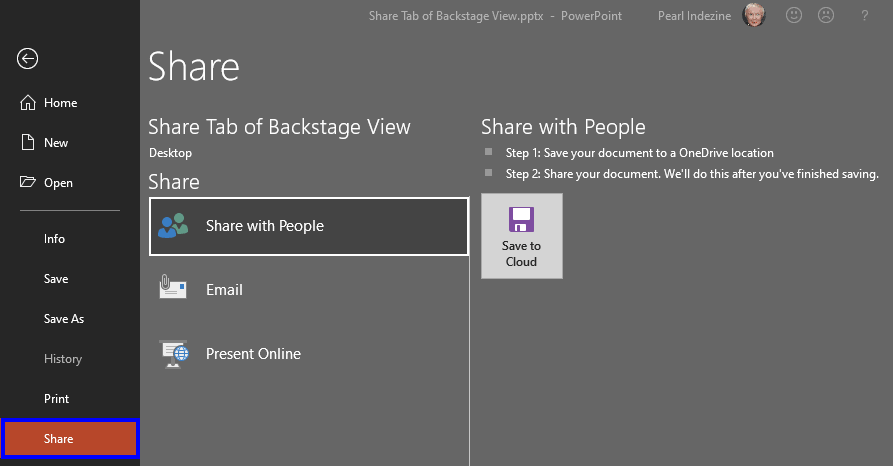Screen dimensions: 893x466
Task: Open the Info tab
Action: click(69, 239)
